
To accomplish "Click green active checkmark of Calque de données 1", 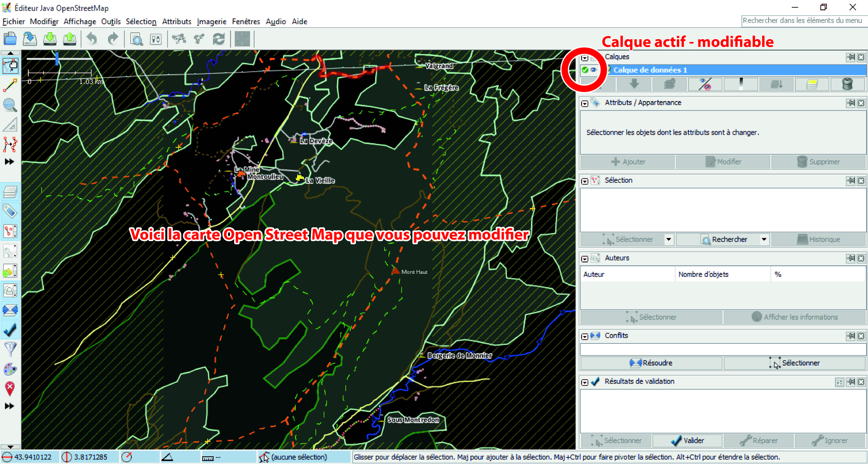I will click(585, 70).
